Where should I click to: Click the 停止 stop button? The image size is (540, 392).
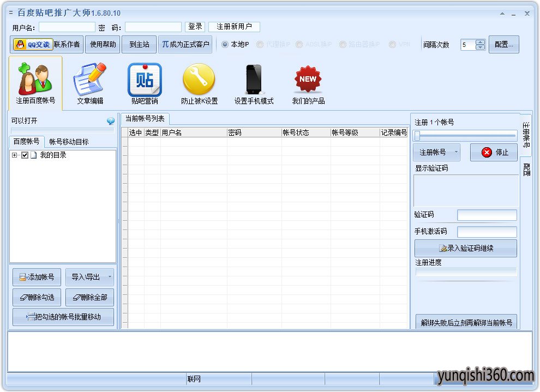[x=494, y=153]
